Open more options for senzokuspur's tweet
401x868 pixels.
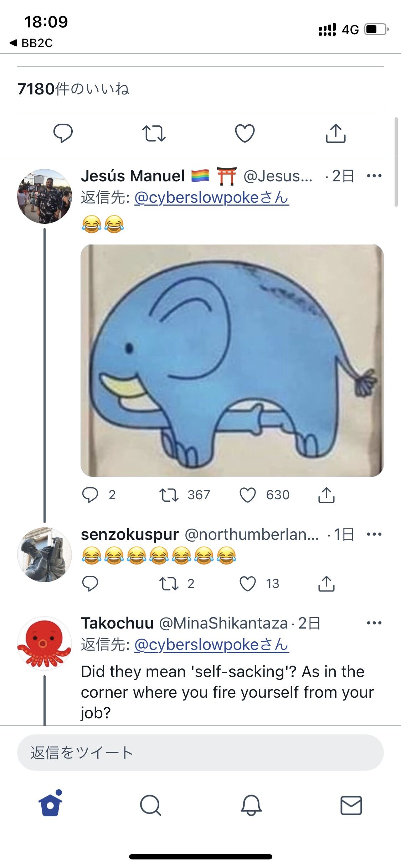(374, 534)
